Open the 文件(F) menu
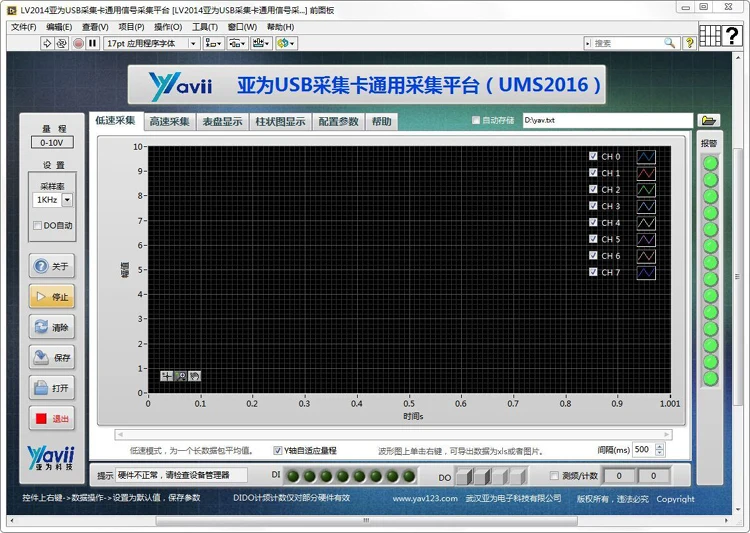This screenshot has height=533, width=750. coord(23,27)
